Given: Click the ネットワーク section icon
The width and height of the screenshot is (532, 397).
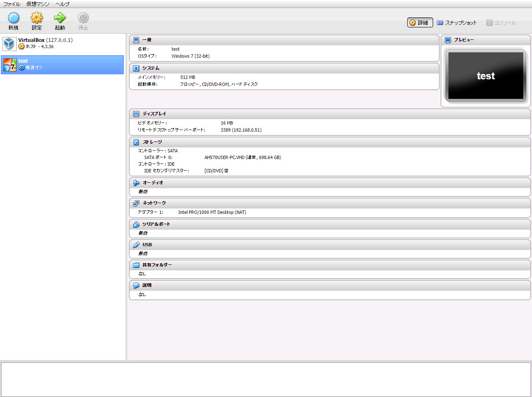Looking at the screenshot, I should [136, 203].
